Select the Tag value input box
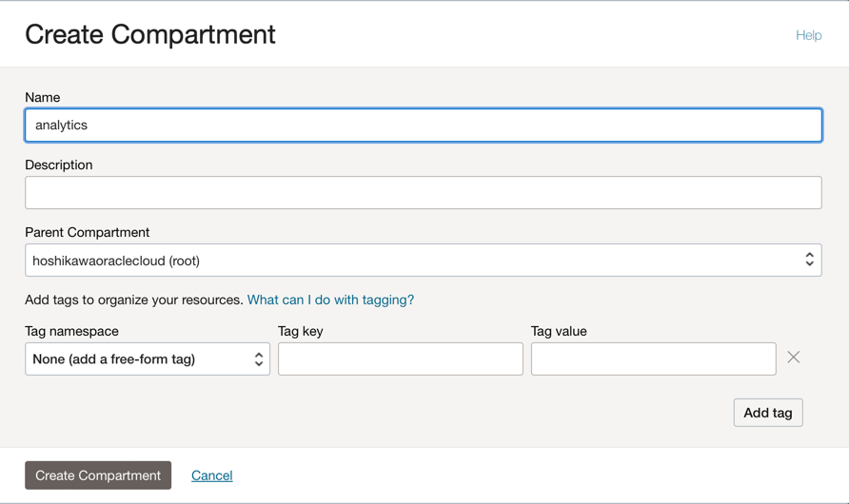This screenshot has height=504, width=849. click(x=653, y=359)
